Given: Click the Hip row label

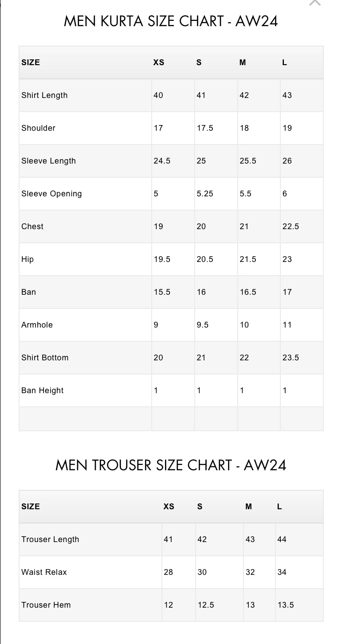Looking at the screenshot, I should coord(28,259).
